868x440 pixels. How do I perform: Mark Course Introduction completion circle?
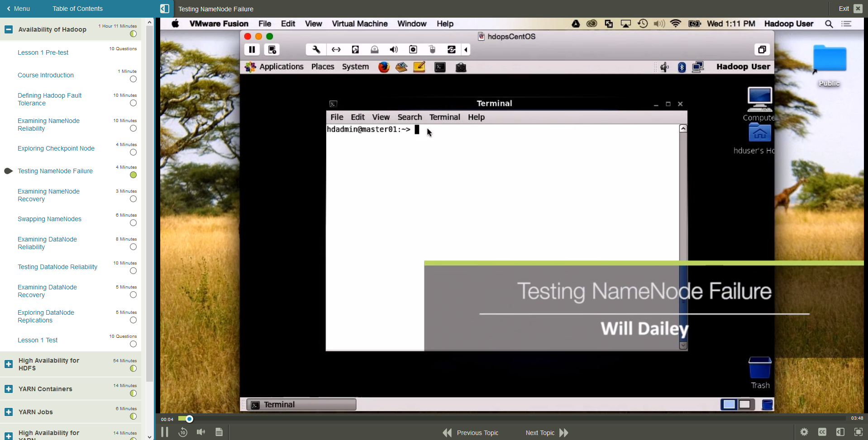[x=133, y=79]
